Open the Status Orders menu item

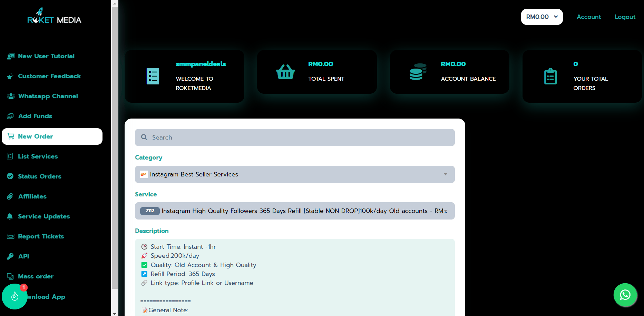(39, 176)
